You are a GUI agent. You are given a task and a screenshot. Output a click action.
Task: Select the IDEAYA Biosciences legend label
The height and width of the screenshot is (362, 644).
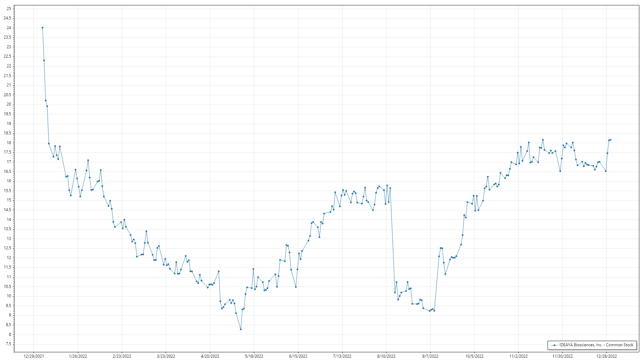(x=596, y=345)
